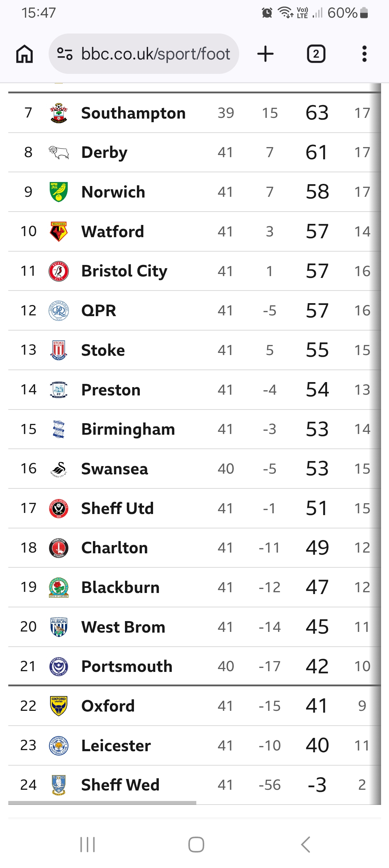
Task: Tap the horizontal table scrollbar
Action: point(102,803)
